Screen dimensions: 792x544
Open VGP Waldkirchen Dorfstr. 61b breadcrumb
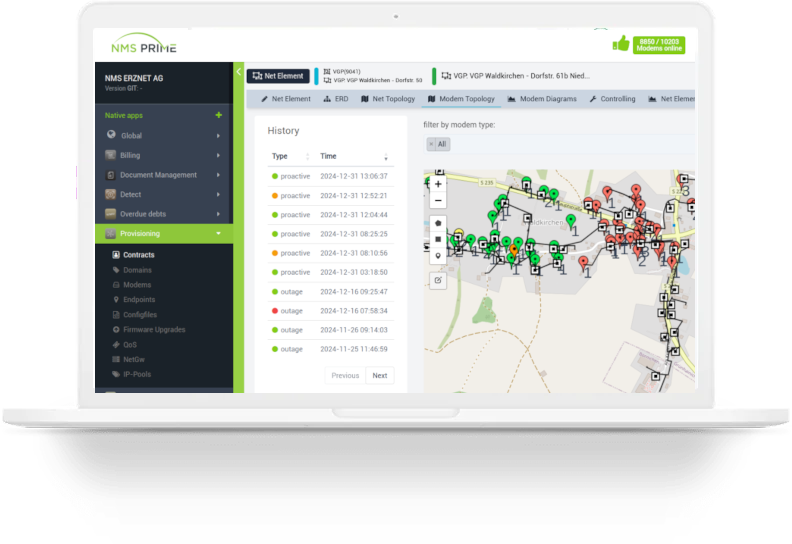[x=516, y=76]
